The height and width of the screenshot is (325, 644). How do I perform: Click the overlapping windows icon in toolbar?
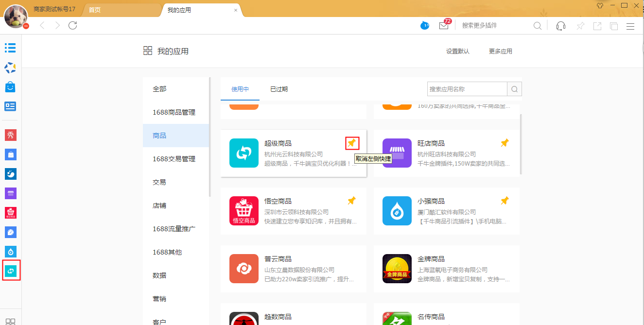coord(614,26)
